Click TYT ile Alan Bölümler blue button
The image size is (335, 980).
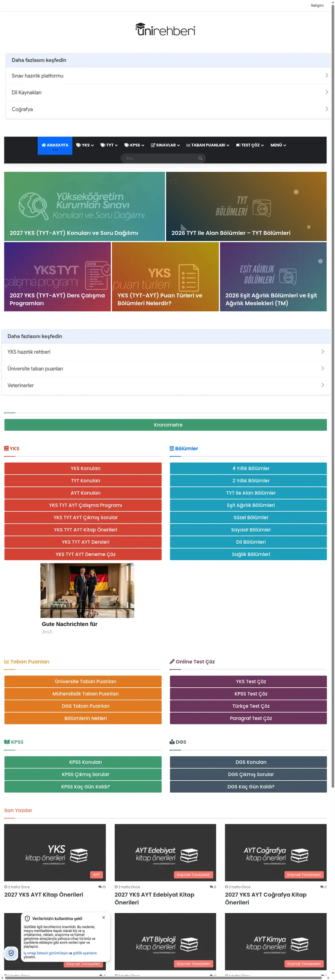(248, 493)
